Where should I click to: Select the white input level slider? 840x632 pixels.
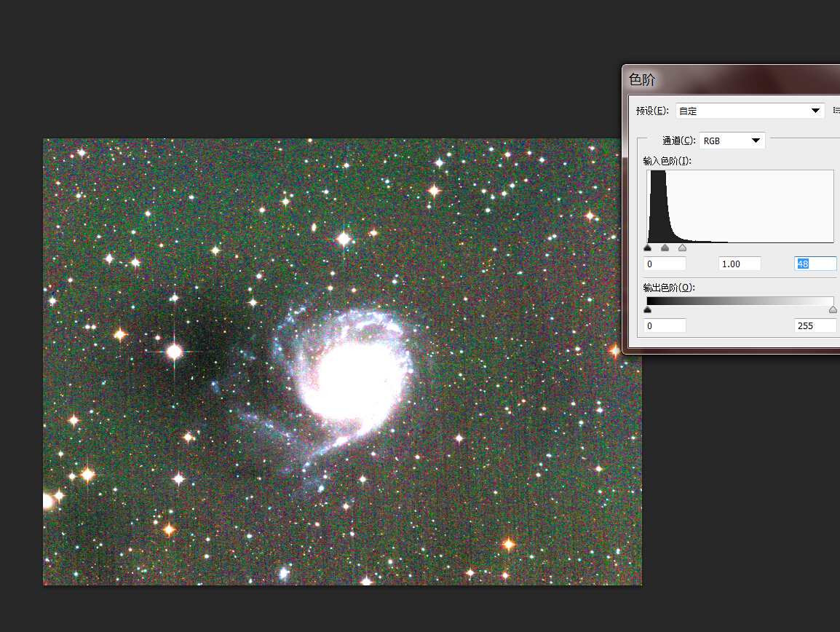tap(682, 248)
